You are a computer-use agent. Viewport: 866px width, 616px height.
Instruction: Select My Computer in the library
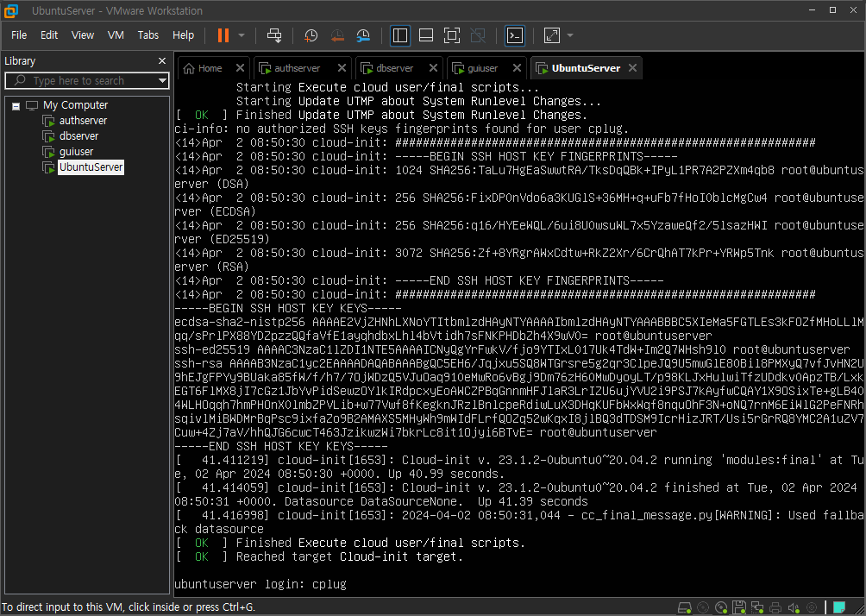click(75, 105)
